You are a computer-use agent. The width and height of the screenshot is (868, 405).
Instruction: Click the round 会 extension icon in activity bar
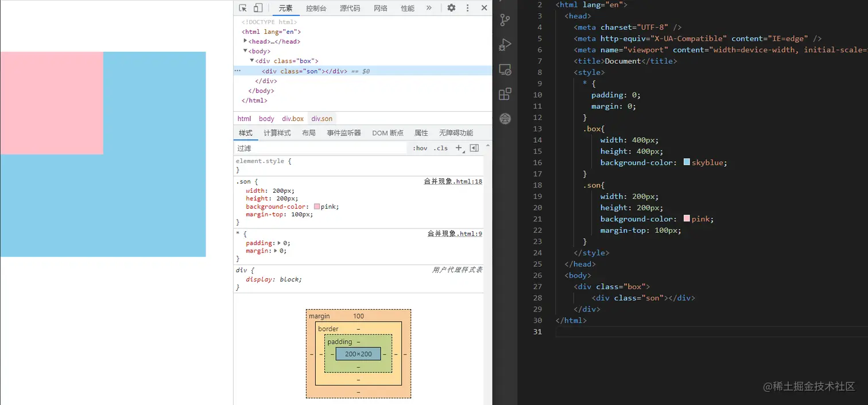pyautogui.click(x=505, y=119)
